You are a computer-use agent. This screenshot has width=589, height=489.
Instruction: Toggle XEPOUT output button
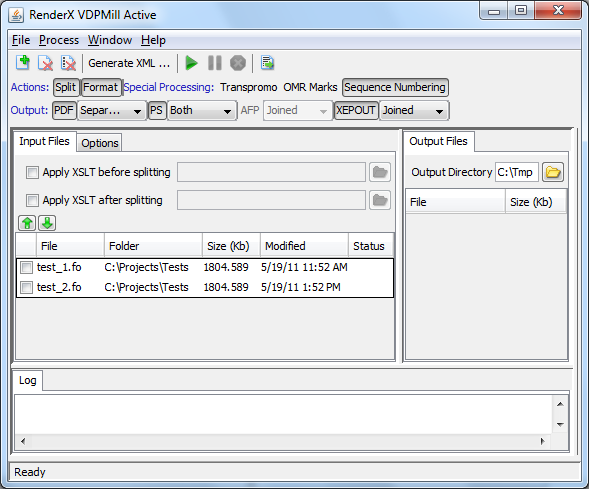tap(356, 110)
